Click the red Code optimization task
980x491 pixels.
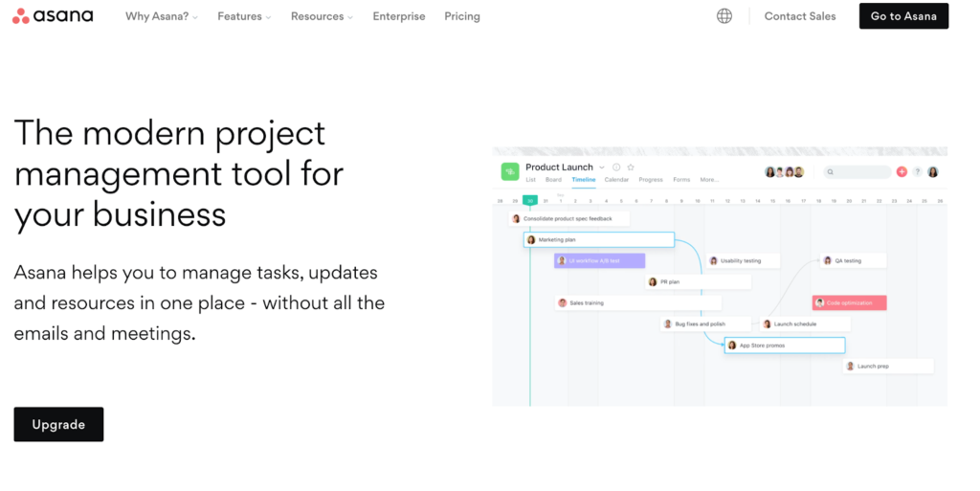[x=850, y=303]
